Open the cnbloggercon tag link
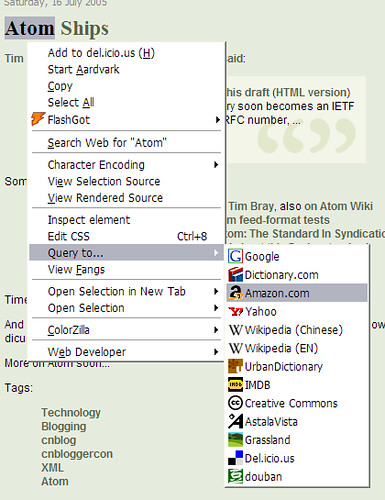Image resolution: width=385 pixels, height=500 pixels. pyautogui.click(x=77, y=454)
